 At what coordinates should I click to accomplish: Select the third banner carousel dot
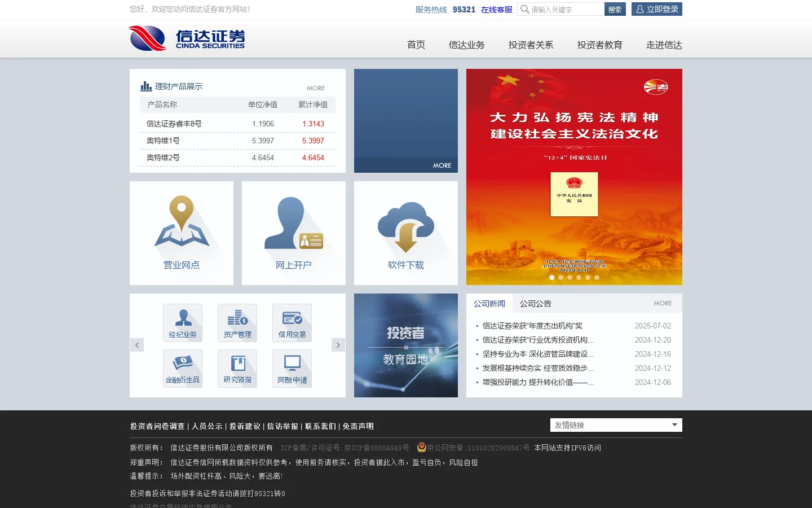point(570,277)
